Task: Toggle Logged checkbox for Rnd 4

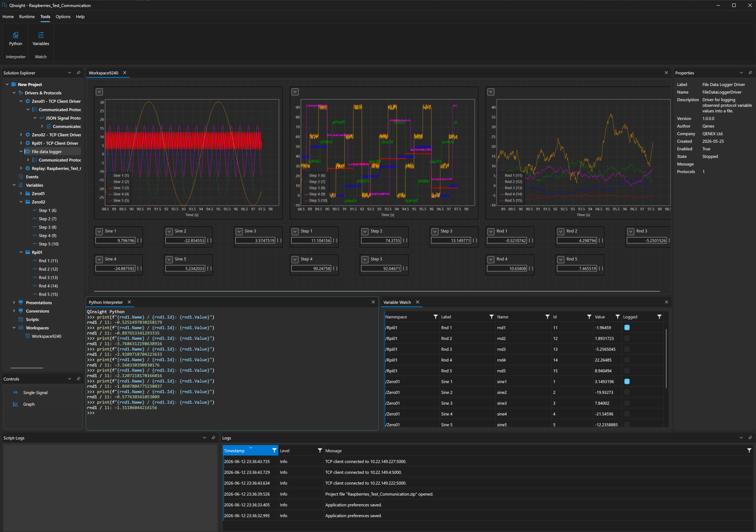Action: click(x=627, y=360)
